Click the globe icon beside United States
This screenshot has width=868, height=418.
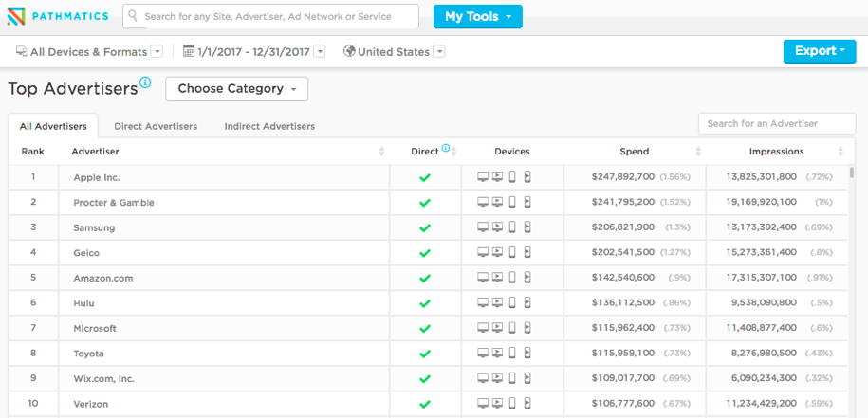tap(349, 51)
